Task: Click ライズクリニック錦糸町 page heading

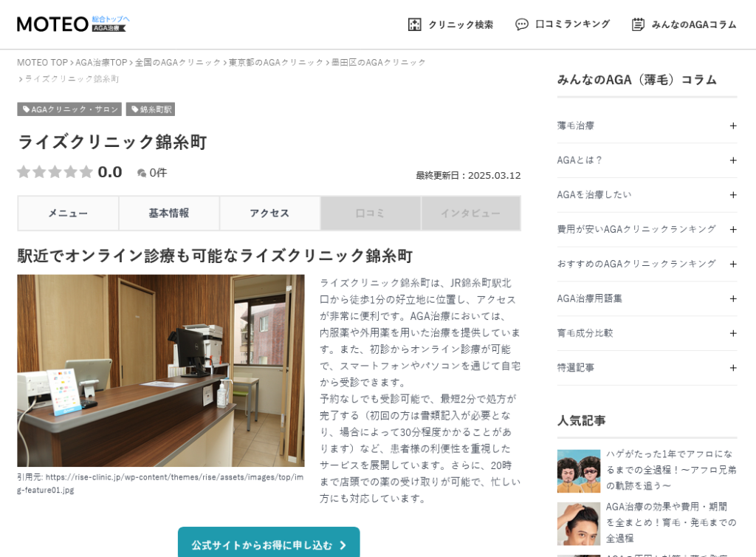Action: (x=112, y=143)
